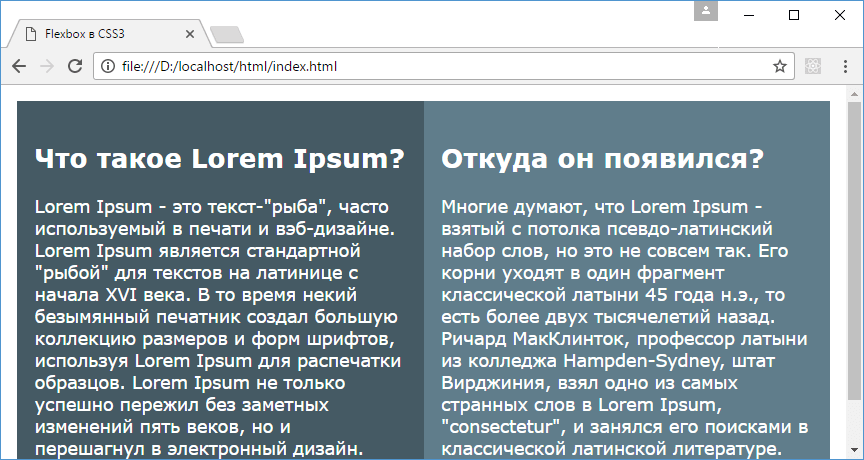
Task: Click the scrollbar up arrow
Action: (x=855, y=94)
